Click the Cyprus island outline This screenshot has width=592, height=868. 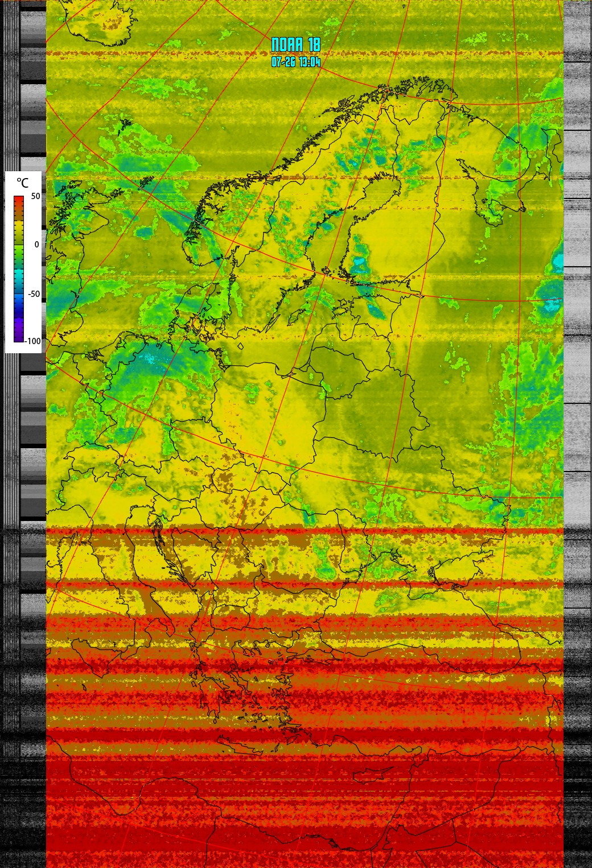[375, 774]
